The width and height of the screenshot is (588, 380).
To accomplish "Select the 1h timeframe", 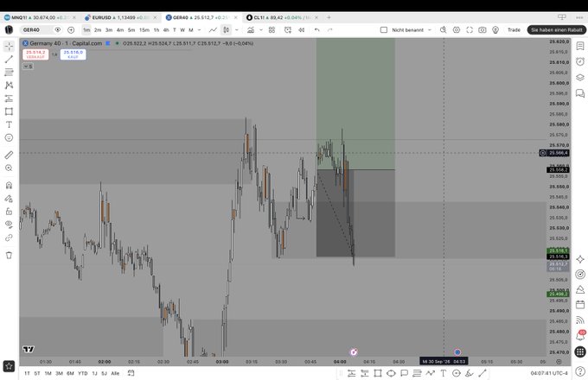I will pyautogui.click(x=157, y=30).
